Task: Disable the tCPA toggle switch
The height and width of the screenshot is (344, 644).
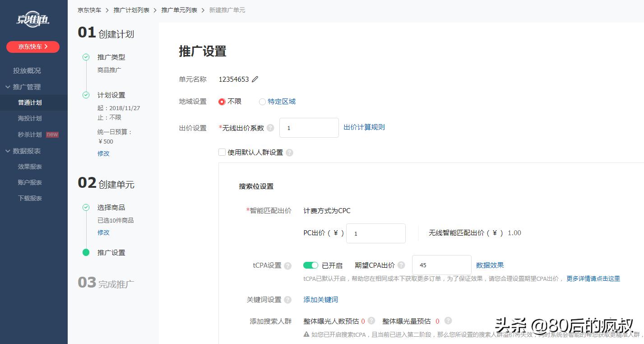Action: [310, 265]
